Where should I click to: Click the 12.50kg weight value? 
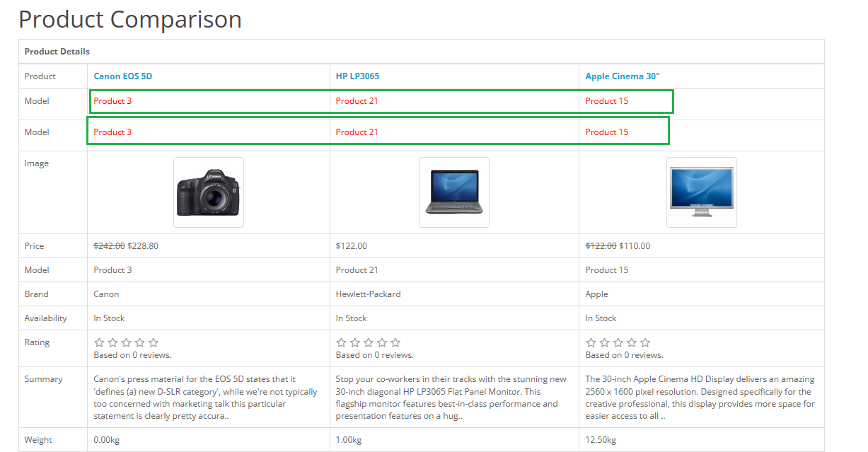(601, 440)
